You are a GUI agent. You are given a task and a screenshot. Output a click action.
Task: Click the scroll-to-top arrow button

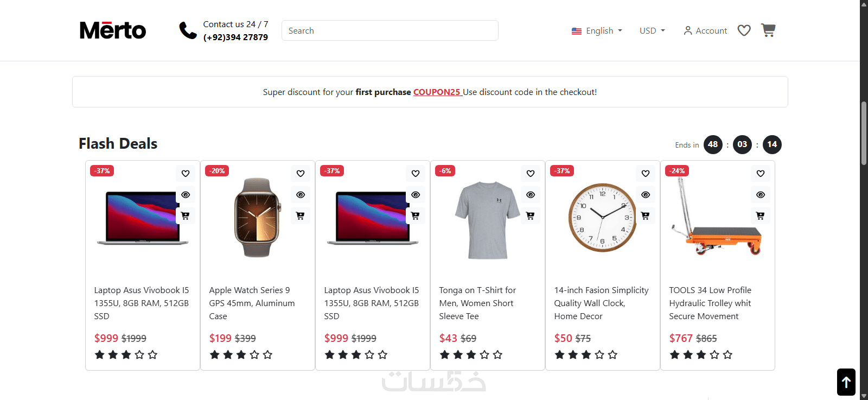pyautogui.click(x=846, y=382)
